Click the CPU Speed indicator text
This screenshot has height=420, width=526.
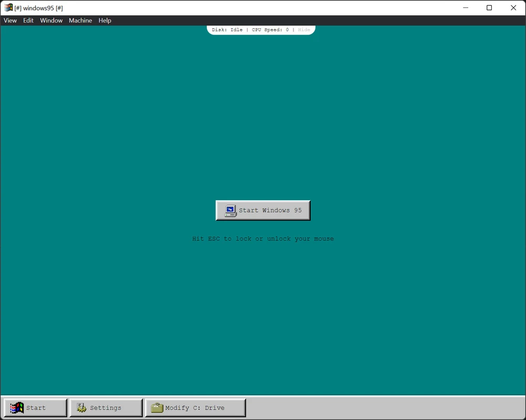point(270,30)
